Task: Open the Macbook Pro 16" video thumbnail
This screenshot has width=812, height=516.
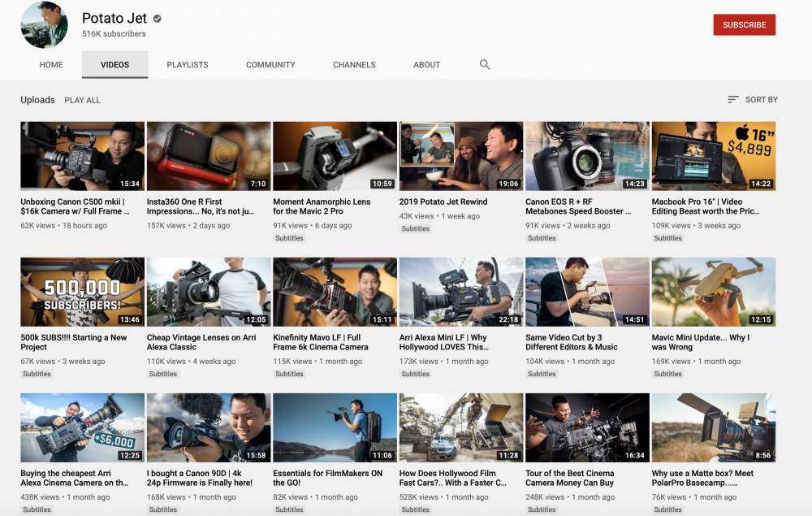Action: [x=713, y=156]
